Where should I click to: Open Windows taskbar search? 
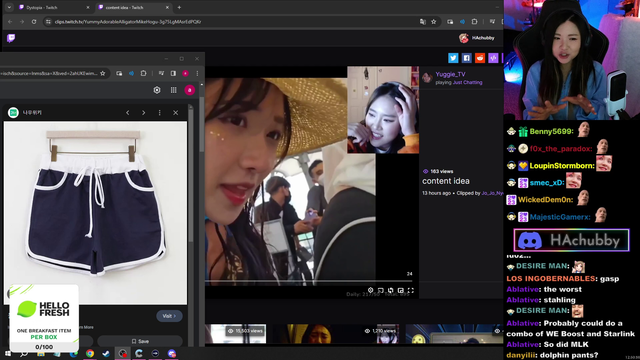click(x=24, y=353)
